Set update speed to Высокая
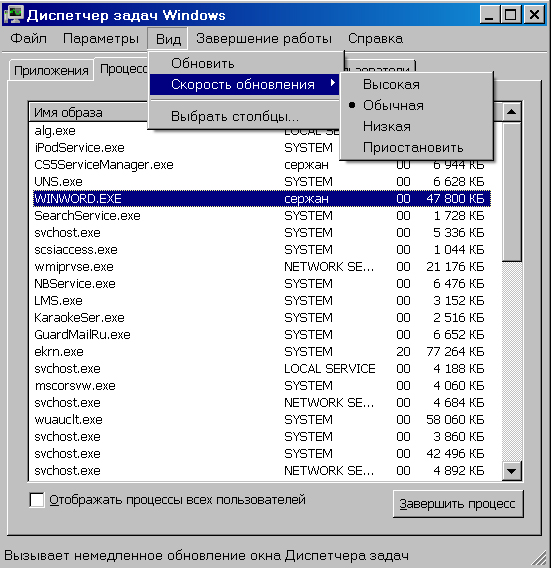The height and width of the screenshot is (568, 551). pyautogui.click(x=417, y=84)
